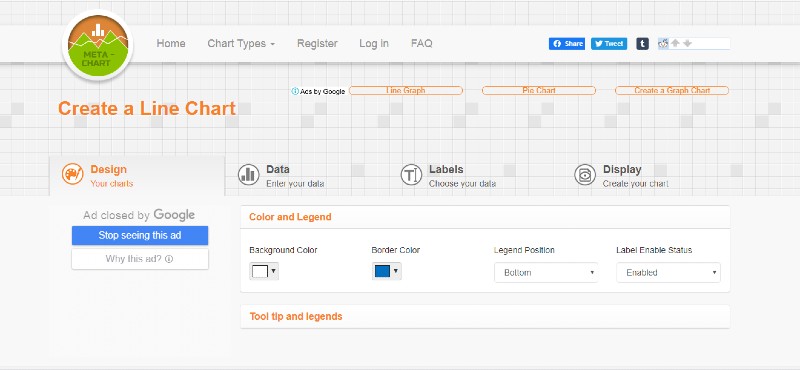Viewport: 800px width, 370px height.
Task: Click the Display eye icon
Action: pos(585,175)
